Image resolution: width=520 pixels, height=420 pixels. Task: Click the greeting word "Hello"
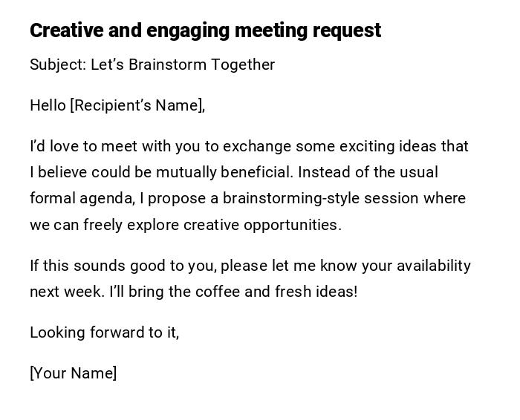[x=48, y=105]
